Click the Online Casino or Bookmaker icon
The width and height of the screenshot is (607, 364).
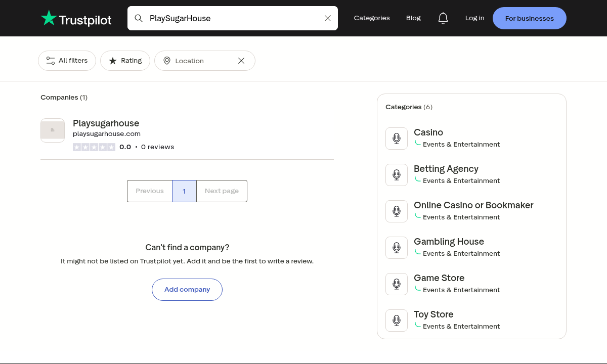point(397,211)
